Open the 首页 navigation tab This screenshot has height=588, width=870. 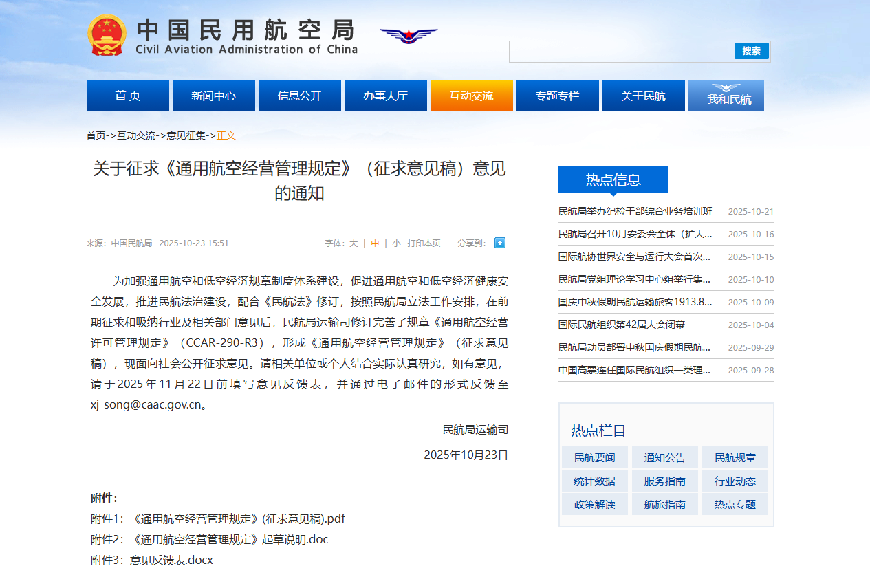pos(128,96)
